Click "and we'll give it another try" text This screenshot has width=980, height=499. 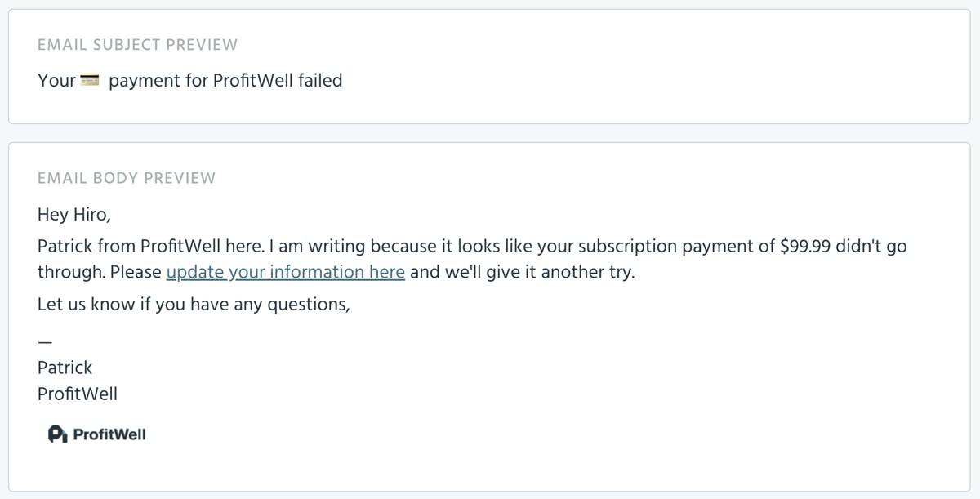522,272
